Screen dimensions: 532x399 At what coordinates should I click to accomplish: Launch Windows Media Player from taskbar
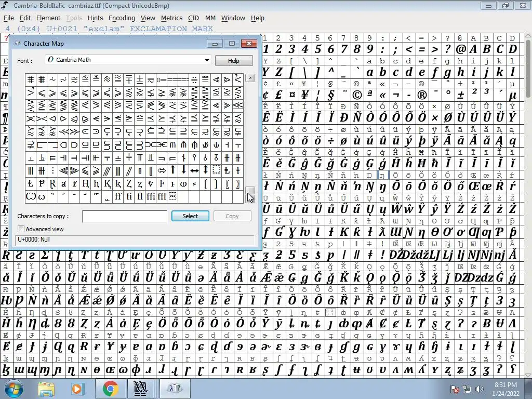[77, 389]
